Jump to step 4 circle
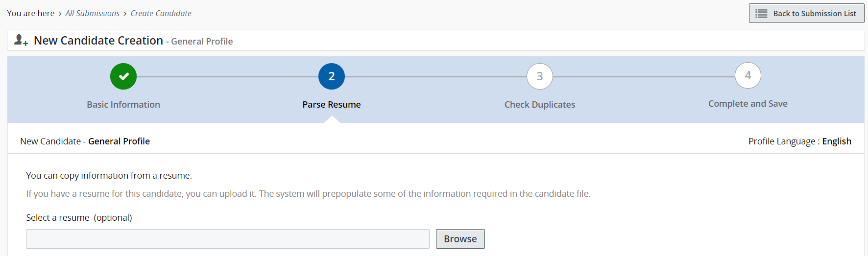 click(x=748, y=75)
